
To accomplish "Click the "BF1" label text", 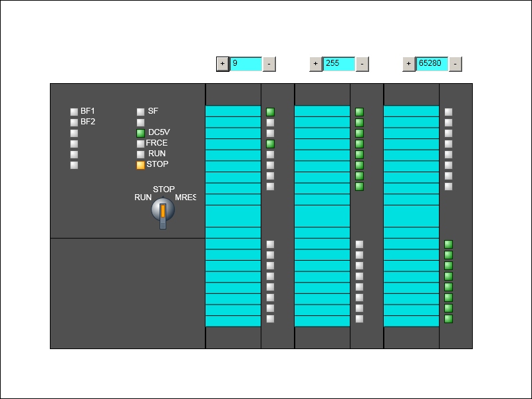I will pyautogui.click(x=88, y=111).
